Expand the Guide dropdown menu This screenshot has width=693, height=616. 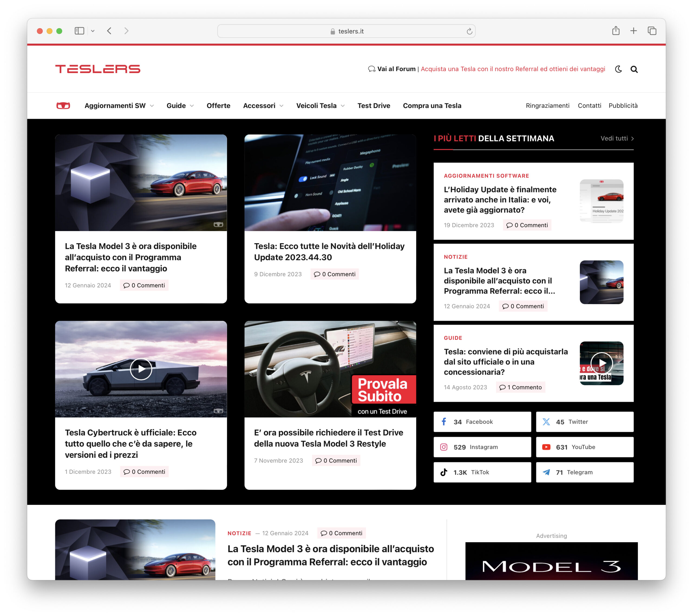coord(180,106)
